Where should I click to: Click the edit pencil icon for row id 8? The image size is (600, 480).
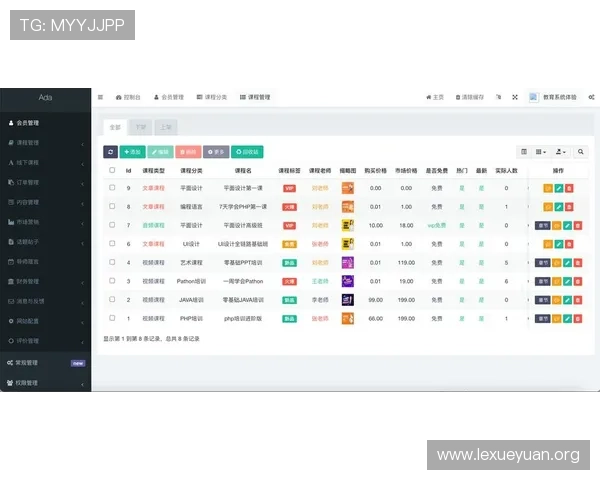[559, 207]
